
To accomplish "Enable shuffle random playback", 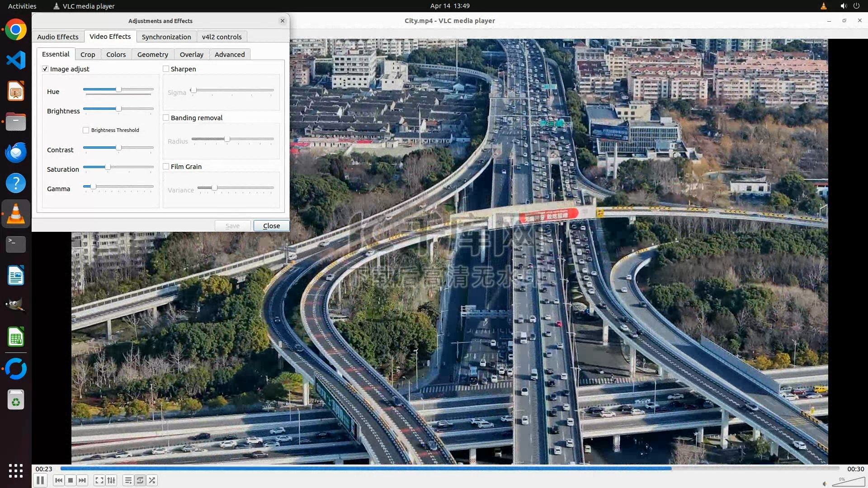I will click(x=152, y=480).
